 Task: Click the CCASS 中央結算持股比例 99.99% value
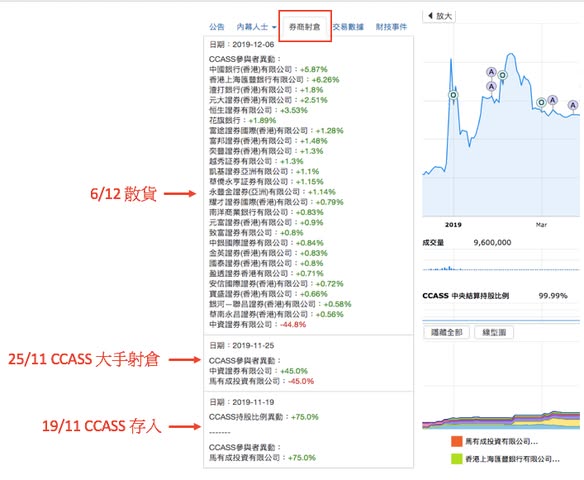tap(553, 296)
